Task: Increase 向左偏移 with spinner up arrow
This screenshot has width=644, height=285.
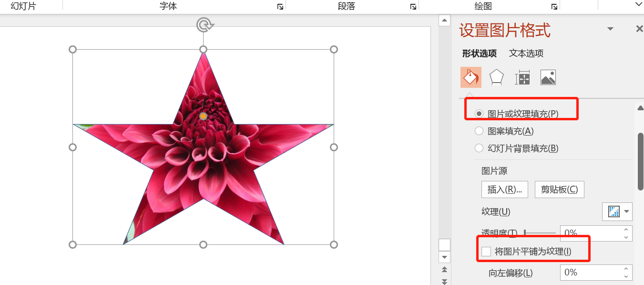Action: (x=626, y=269)
